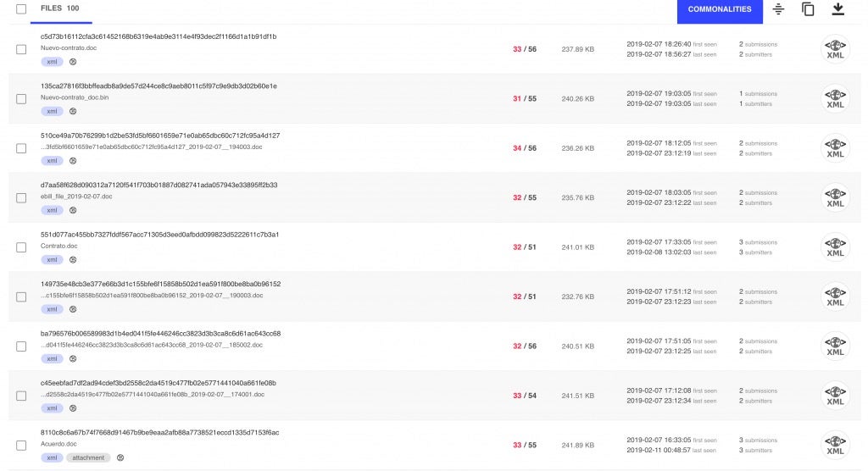Click the sort and filter icon
Viewport: 868px width, 471px height.
778,9
